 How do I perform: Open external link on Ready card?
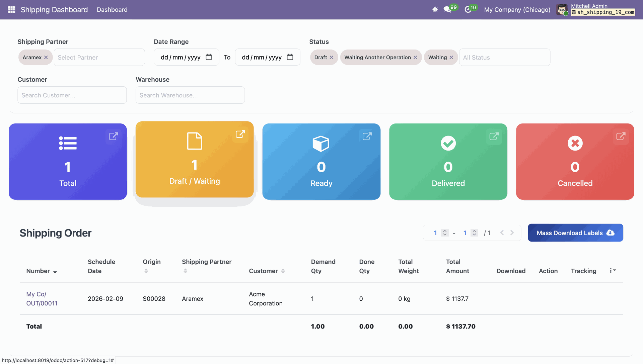pyautogui.click(x=367, y=136)
